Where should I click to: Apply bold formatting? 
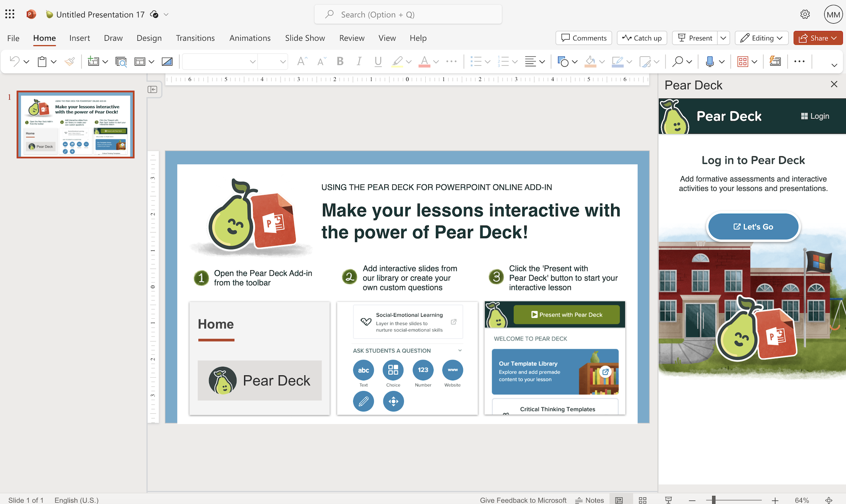340,61
